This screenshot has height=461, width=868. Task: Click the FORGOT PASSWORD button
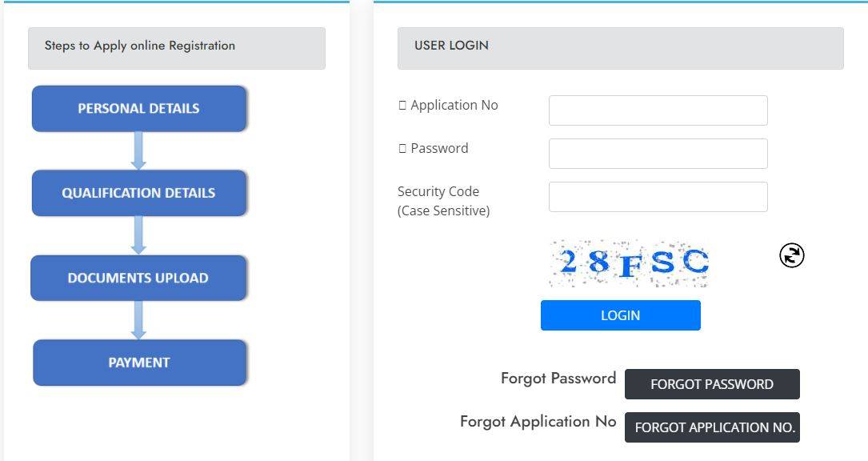click(711, 384)
